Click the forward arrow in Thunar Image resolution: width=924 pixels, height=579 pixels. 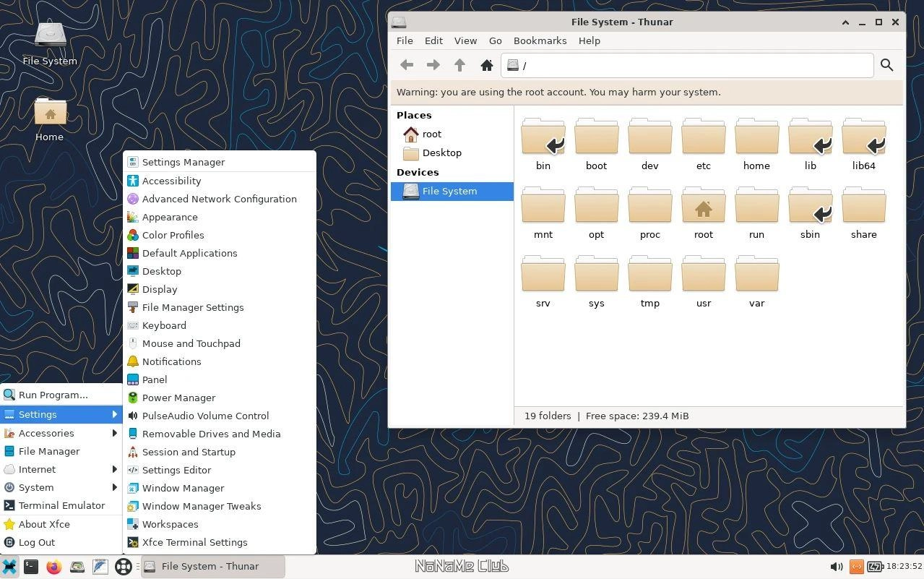click(433, 65)
